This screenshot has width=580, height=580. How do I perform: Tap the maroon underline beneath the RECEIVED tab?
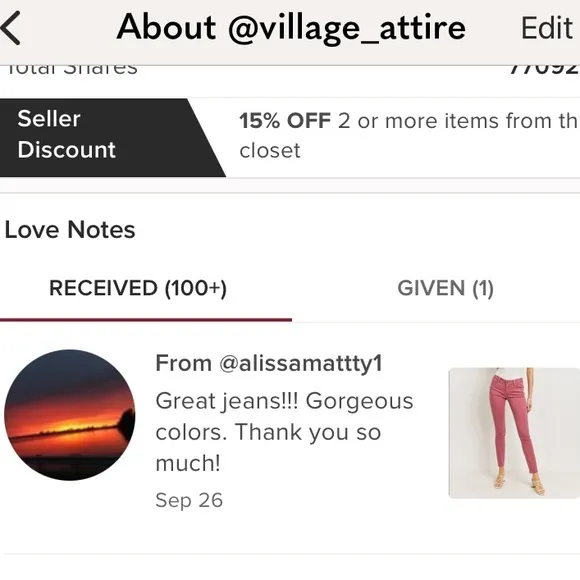pos(146,320)
